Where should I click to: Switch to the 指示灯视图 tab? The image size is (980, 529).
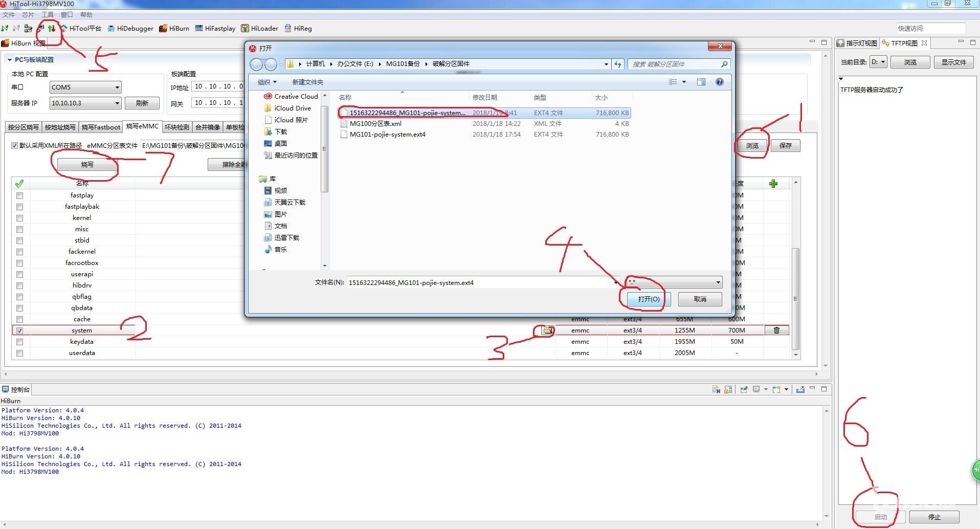(857, 43)
